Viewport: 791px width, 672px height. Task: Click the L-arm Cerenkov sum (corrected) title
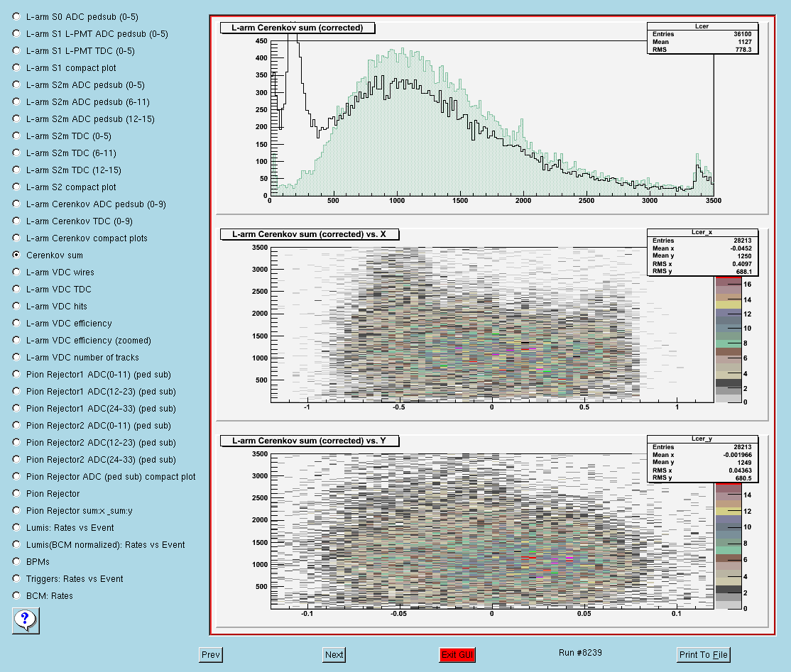(297, 28)
